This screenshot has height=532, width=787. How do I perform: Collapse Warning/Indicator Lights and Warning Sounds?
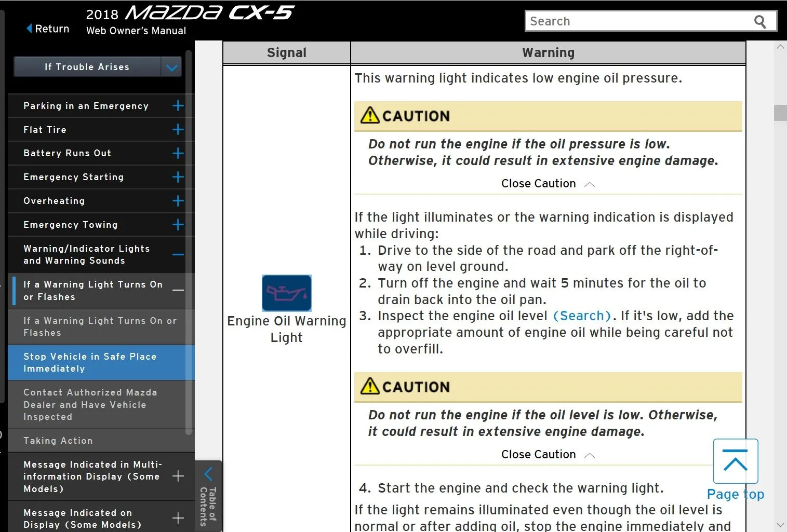point(178,255)
